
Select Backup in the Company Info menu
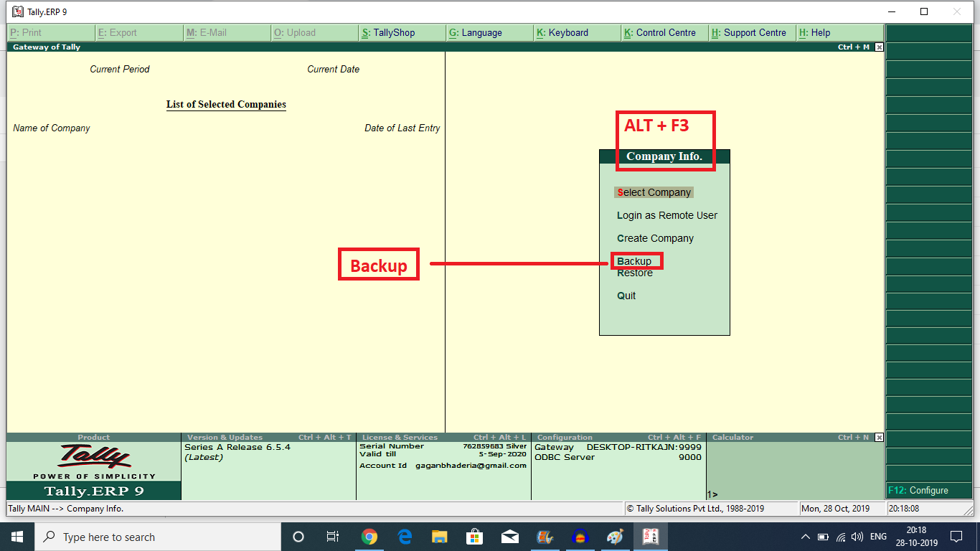click(635, 260)
